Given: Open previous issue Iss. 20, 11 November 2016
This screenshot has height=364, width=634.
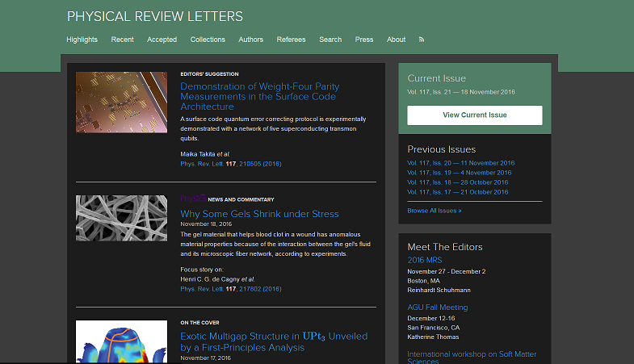Looking at the screenshot, I should click(461, 163).
